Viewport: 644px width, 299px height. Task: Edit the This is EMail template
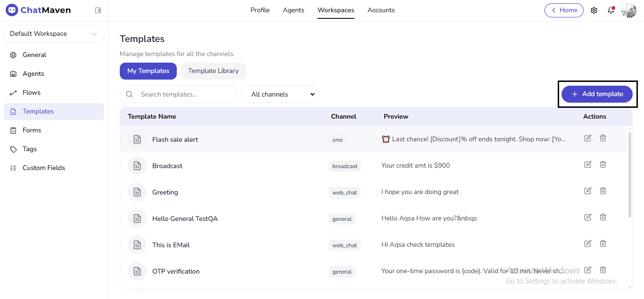point(587,243)
